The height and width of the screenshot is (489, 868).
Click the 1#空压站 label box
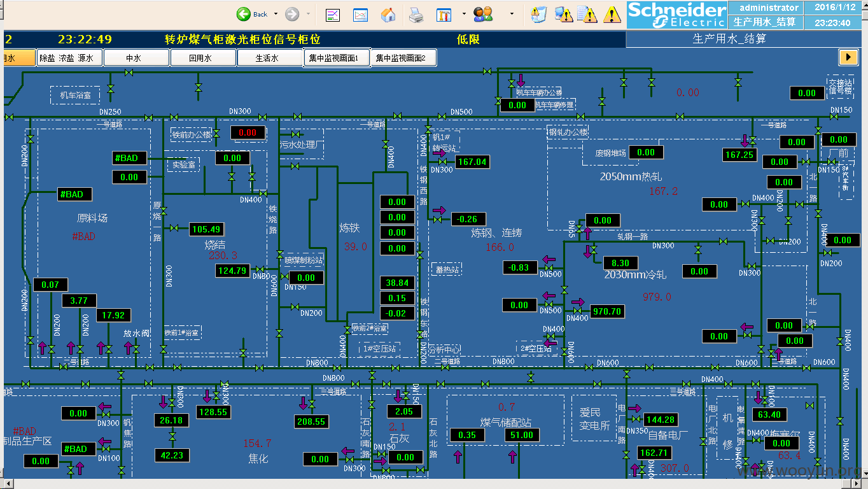(x=380, y=349)
